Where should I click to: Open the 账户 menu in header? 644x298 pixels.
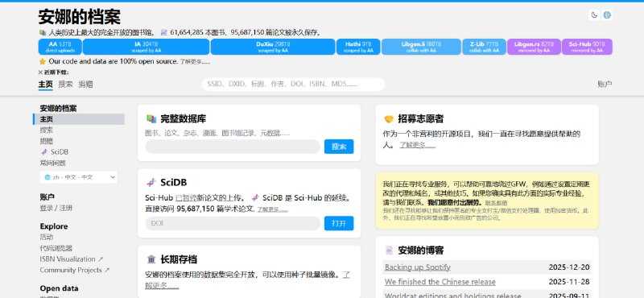(x=605, y=85)
